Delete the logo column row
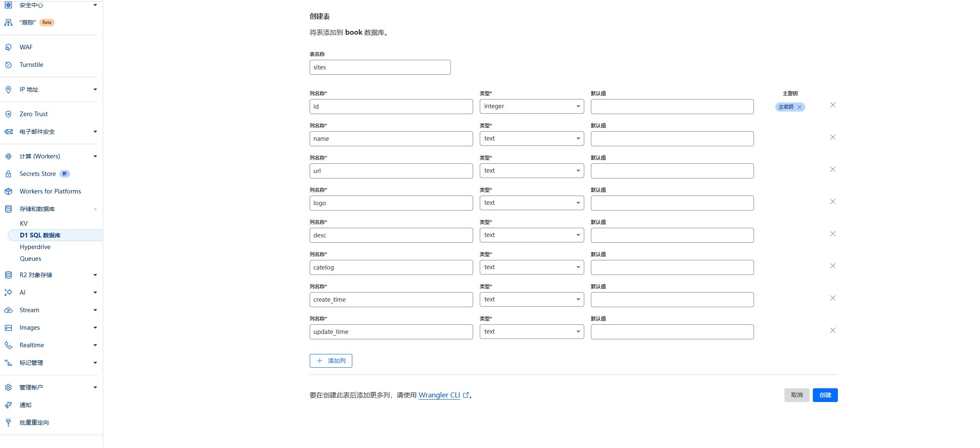 tap(832, 201)
